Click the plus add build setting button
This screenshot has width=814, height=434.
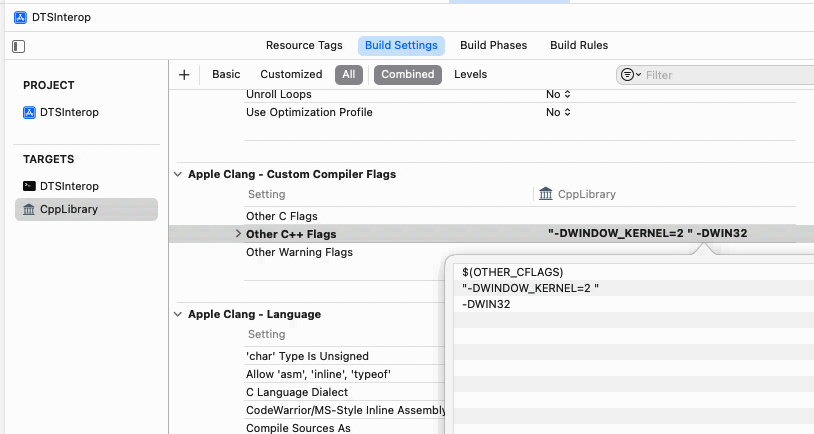[x=184, y=75]
